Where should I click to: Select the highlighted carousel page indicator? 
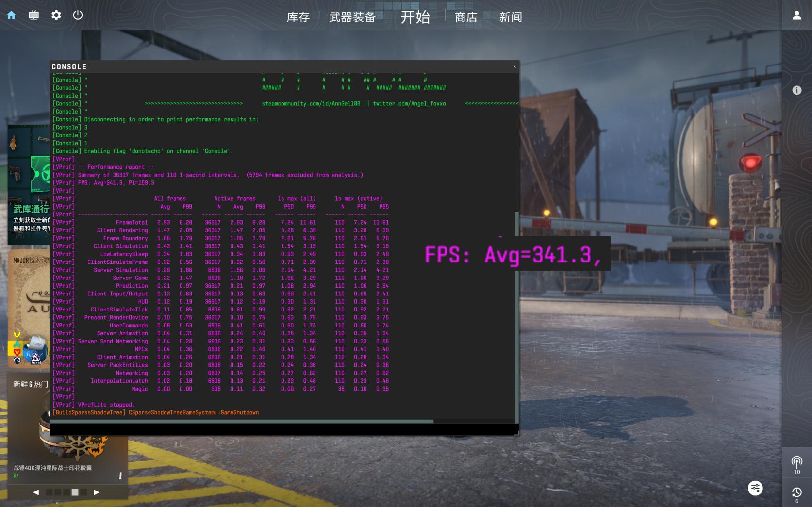pos(75,492)
